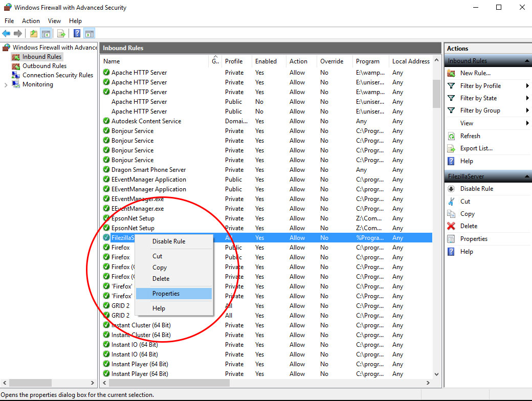Click the Filter by Group funnel icon
This screenshot has height=401, width=532.
[451, 110]
